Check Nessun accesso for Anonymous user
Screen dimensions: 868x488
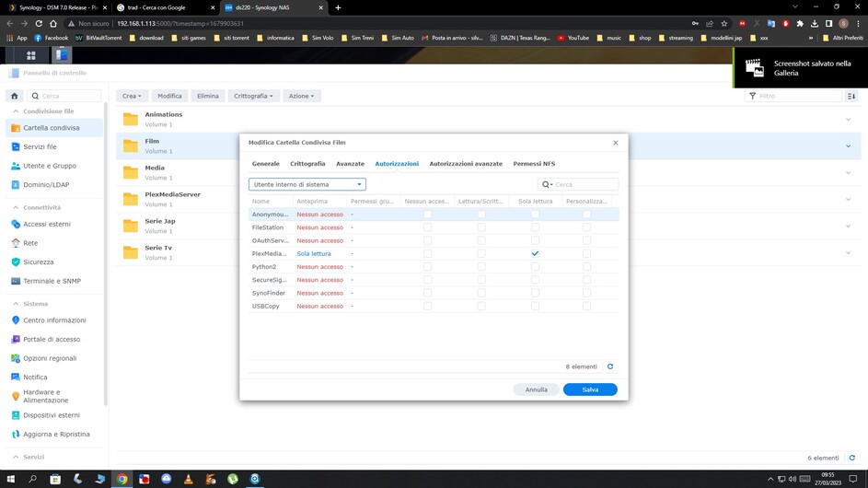(x=427, y=215)
